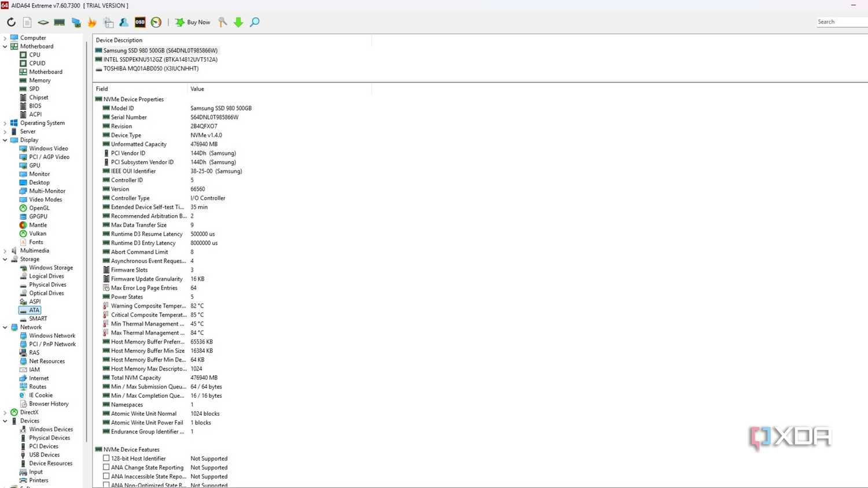Screen dimensions: 868x488
Task: Click the Buy Now button
Action: click(x=193, y=22)
